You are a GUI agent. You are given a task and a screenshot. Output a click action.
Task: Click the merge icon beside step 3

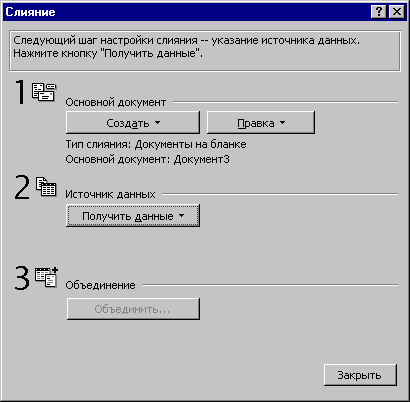tap(46, 277)
